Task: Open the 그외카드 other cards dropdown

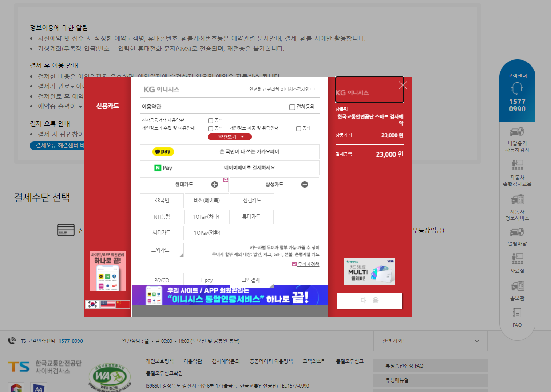Action: (x=162, y=250)
